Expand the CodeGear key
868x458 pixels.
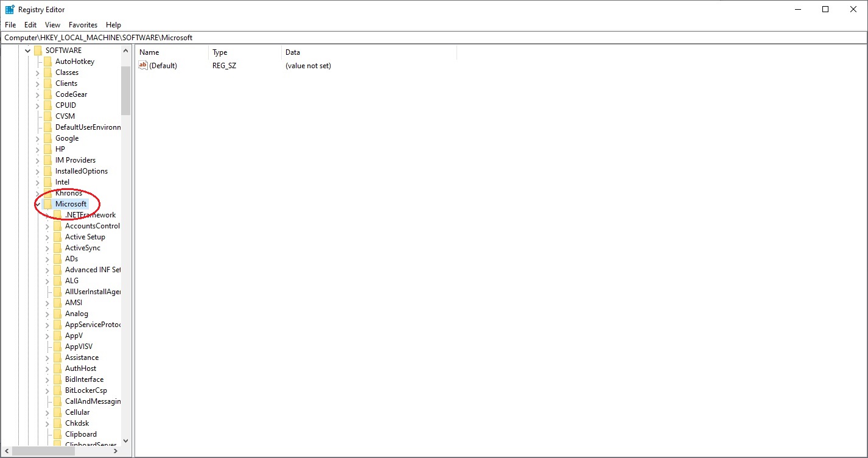point(38,94)
